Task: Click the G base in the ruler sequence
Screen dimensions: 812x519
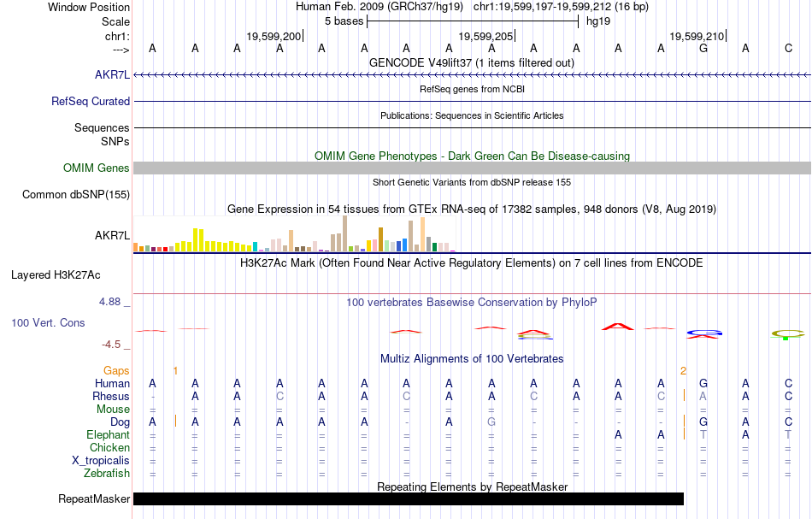Action: [x=703, y=48]
